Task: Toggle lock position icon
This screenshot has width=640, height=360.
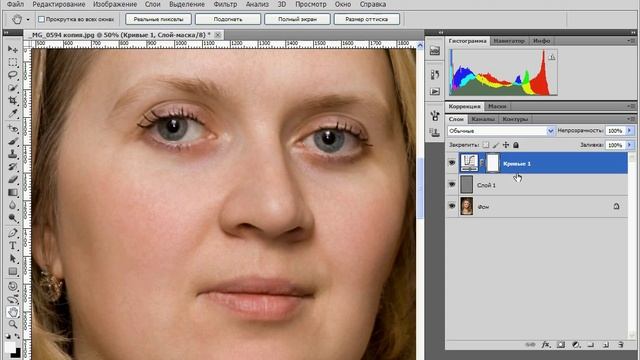Action: tap(506, 145)
